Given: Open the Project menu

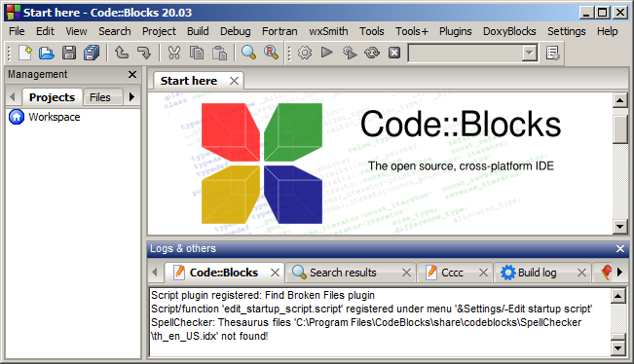Looking at the screenshot, I should click(x=159, y=31).
